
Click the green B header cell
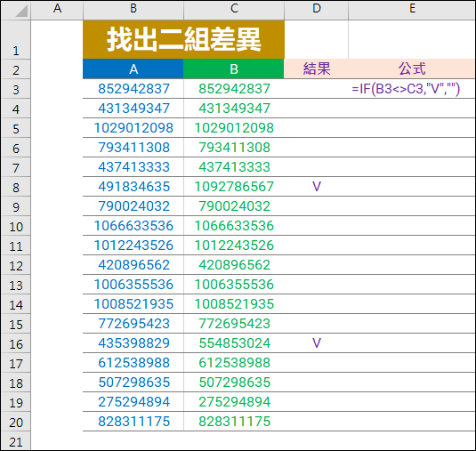pos(234,68)
